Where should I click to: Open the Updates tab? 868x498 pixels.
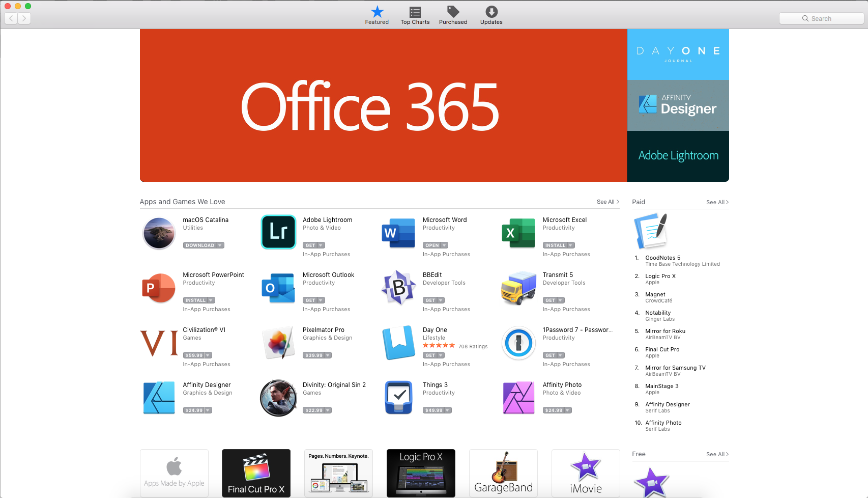(491, 15)
